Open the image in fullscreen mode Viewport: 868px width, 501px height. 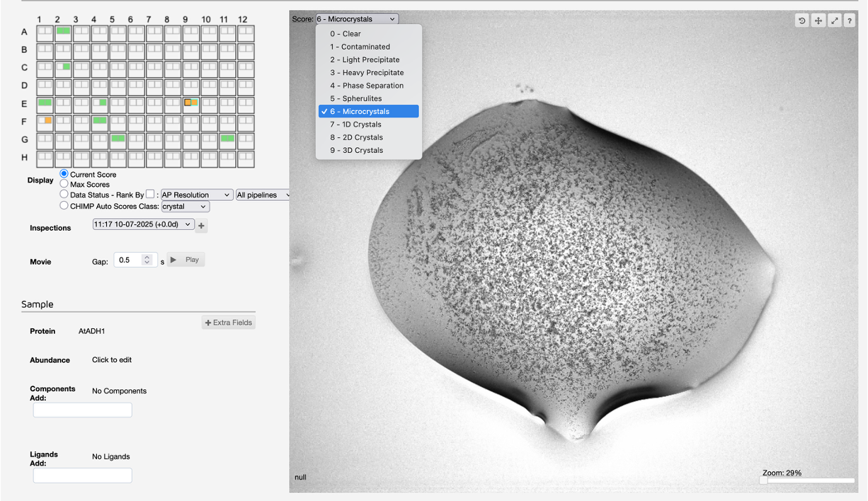(x=835, y=21)
